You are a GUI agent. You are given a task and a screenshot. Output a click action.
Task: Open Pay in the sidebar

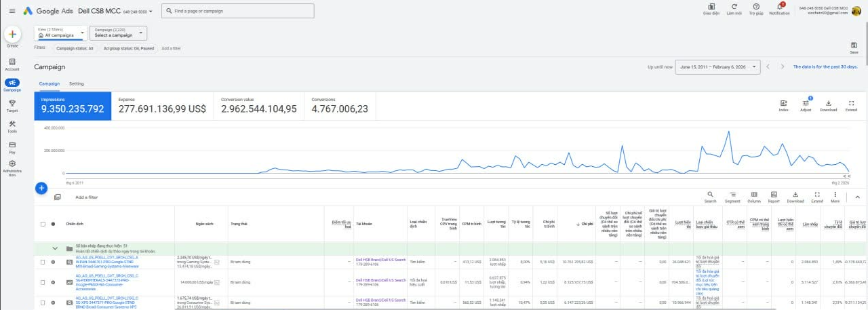pyautogui.click(x=12, y=147)
